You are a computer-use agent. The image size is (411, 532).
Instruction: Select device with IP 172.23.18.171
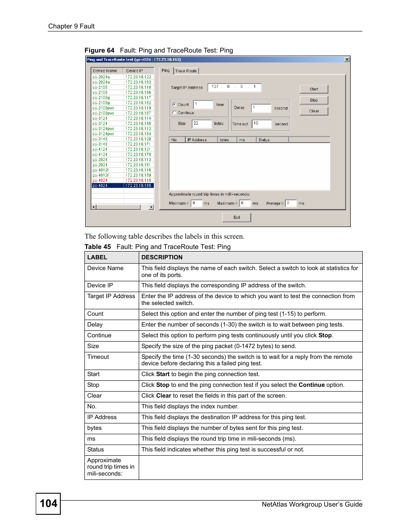[x=139, y=144]
